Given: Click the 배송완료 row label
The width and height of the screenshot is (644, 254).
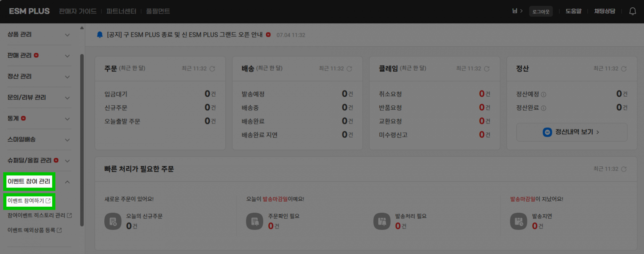Looking at the screenshot, I should point(253,121).
